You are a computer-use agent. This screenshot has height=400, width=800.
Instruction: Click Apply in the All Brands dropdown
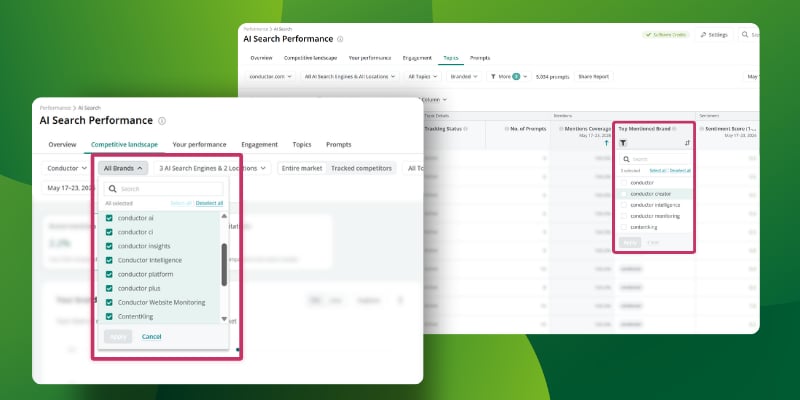point(118,337)
